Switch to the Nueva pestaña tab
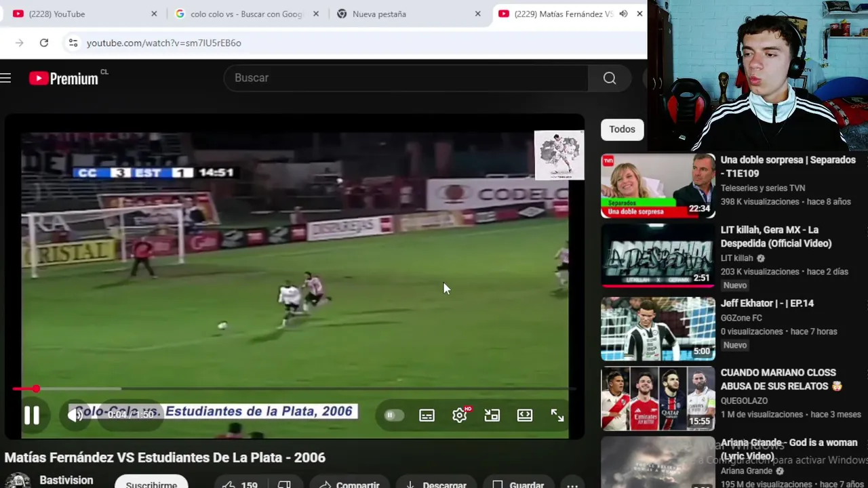 click(x=408, y=14)
